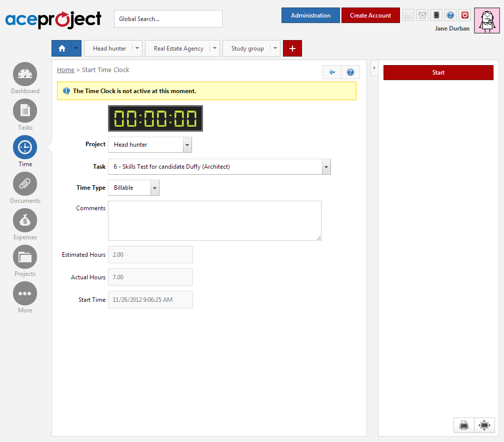This screenshot has height=442, width=504.
Task: Show More options in sidebar
Action: pyautogui.click(x=25, y=293)
